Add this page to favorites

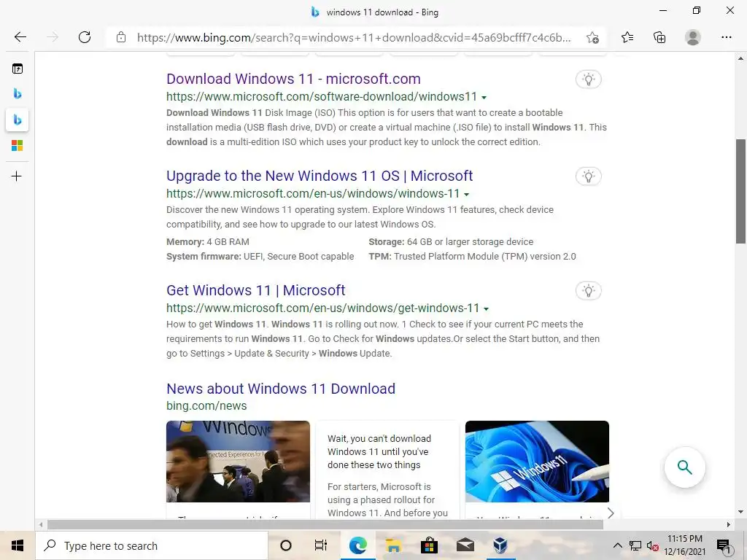coord(592,38)
